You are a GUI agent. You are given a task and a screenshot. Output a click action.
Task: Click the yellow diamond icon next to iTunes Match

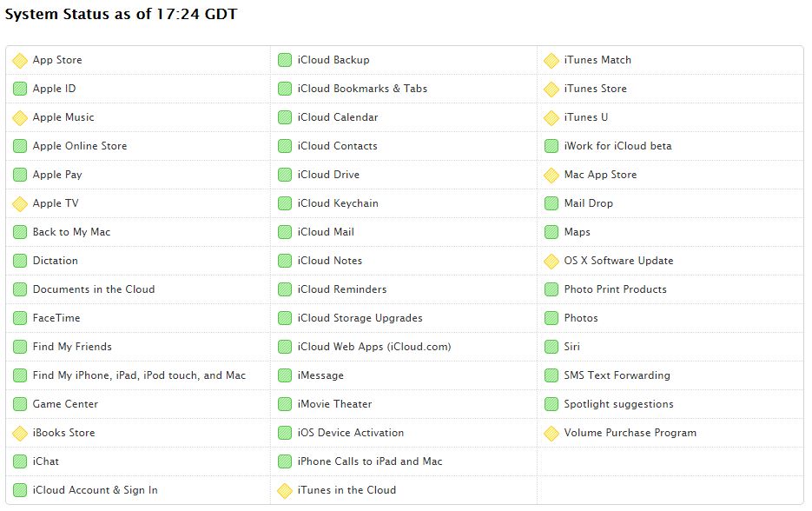pos(551,61)
